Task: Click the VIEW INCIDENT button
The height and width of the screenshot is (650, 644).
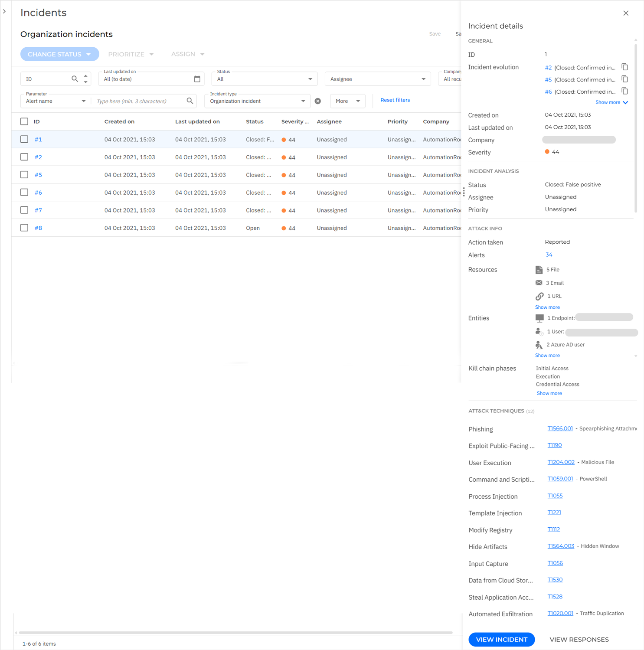Action: tap(501, 639)
